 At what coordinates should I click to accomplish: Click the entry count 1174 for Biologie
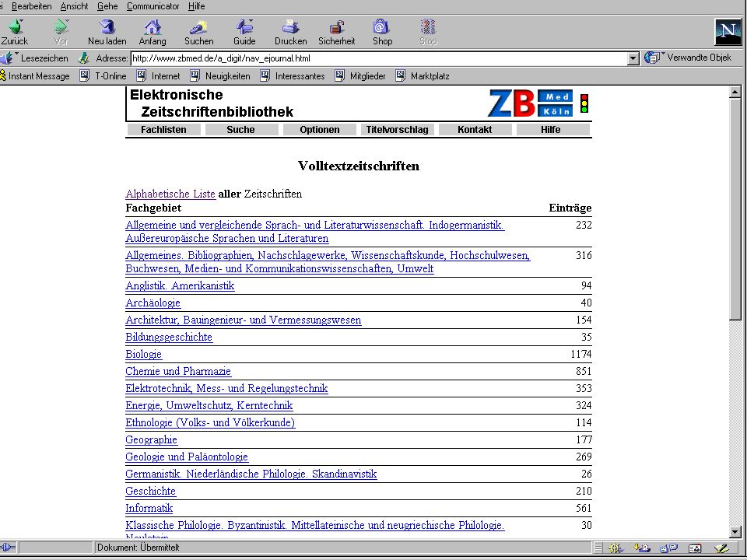click(580, 355)
